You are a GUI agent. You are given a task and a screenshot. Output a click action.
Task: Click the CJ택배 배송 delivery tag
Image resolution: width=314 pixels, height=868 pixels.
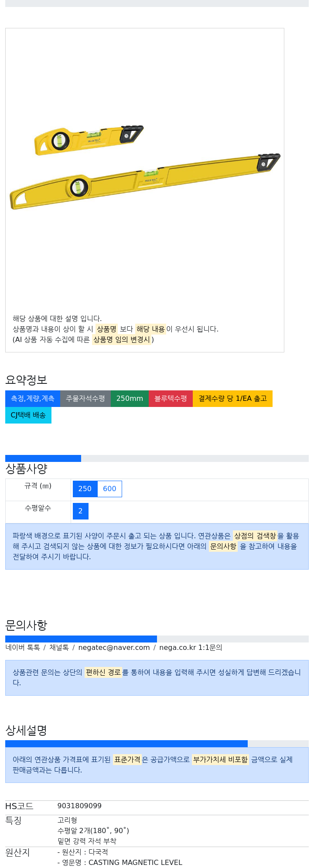pos(28,415)
